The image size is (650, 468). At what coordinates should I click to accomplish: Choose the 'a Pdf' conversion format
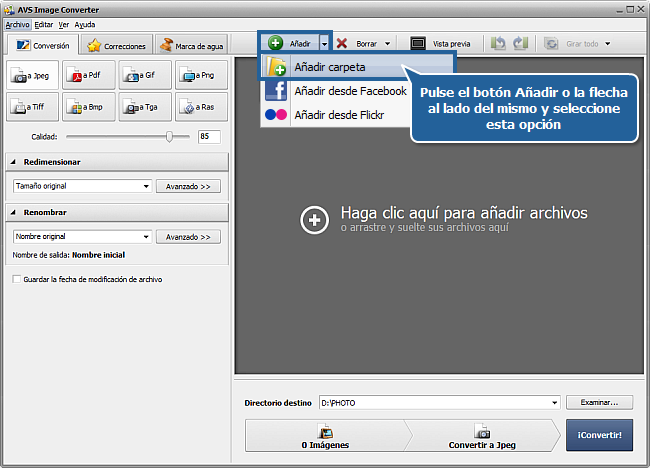click(89, 75)
